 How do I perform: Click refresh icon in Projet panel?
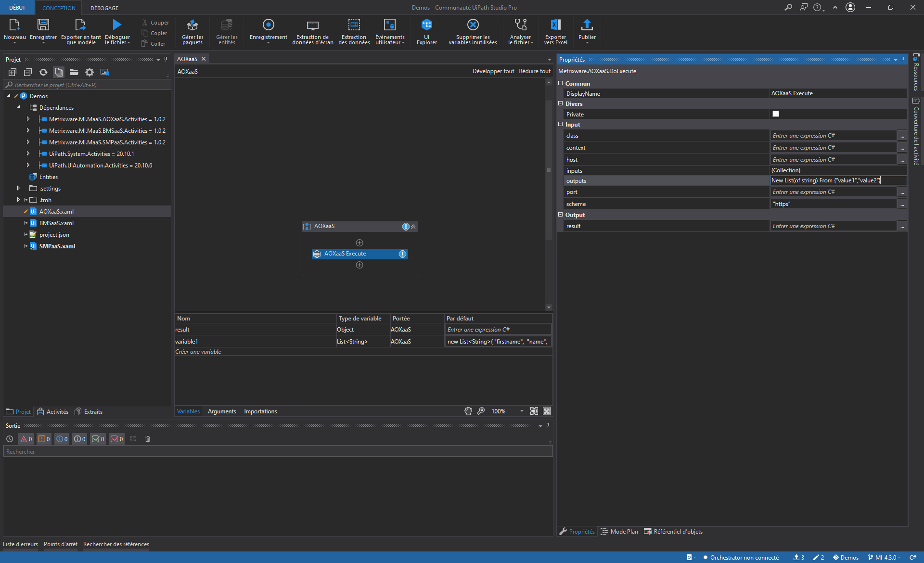(43, 72)
